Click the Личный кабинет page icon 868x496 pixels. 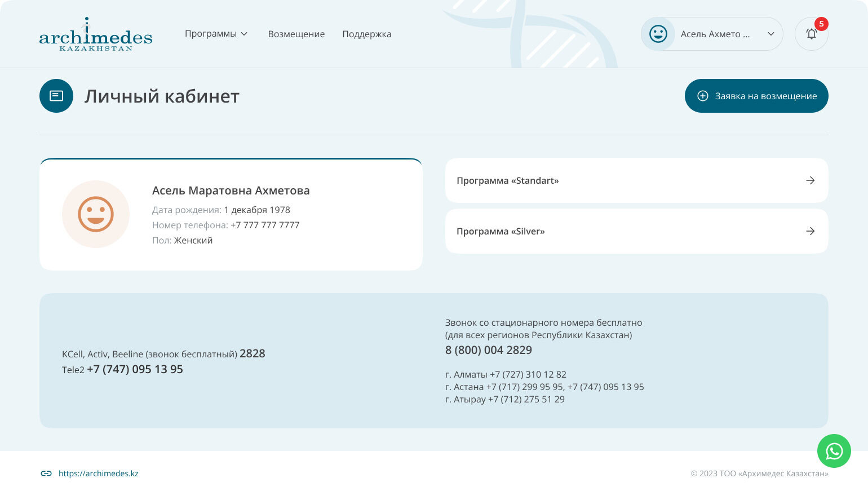[x=56, y=96]
